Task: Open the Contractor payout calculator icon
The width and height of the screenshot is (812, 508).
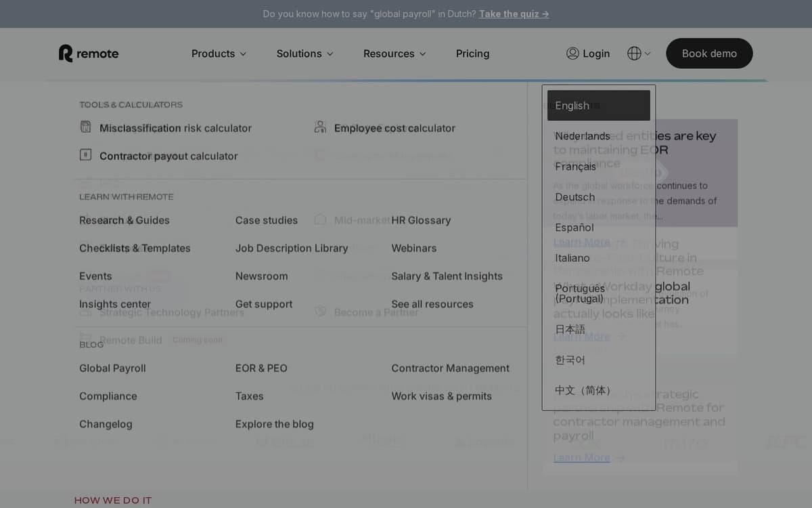Action: (85, 154)
